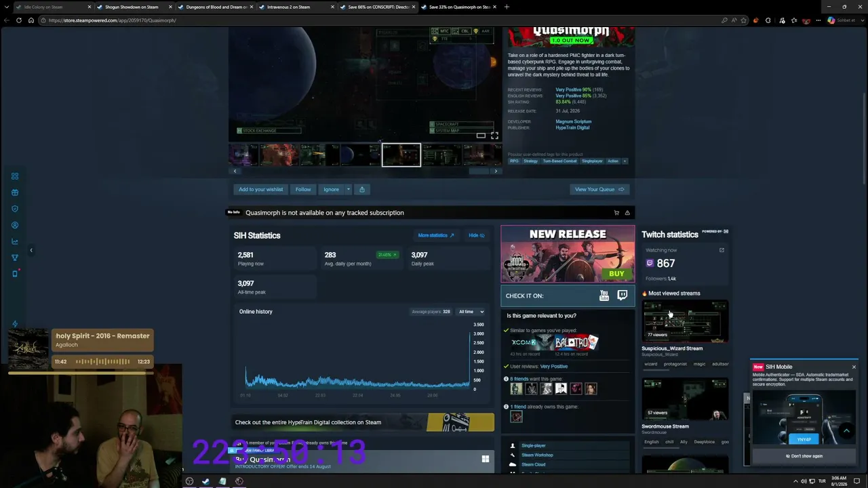Click the theater mode rectangle icon on the player
This screenshot has height=488, width=868.
point(481,136)
